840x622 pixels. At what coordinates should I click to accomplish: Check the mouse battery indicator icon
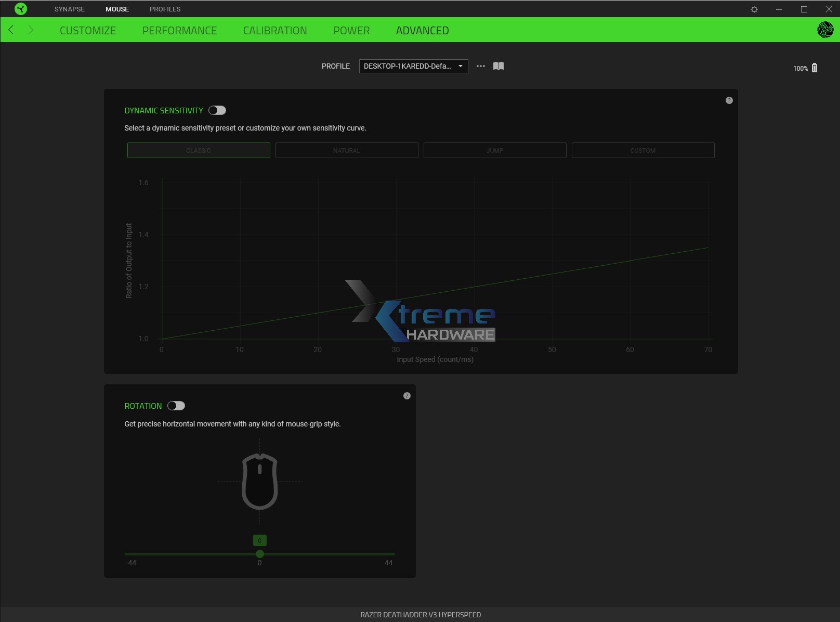(815, 67)
